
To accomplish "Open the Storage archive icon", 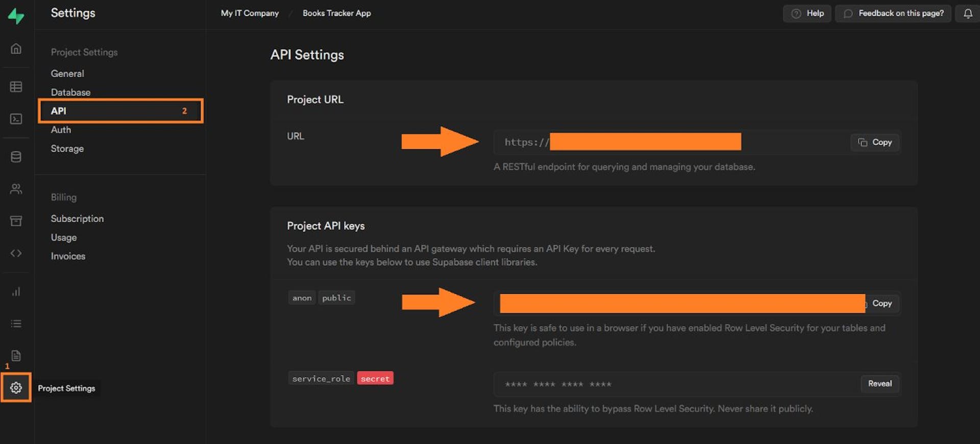I will [x=16, y=221].
